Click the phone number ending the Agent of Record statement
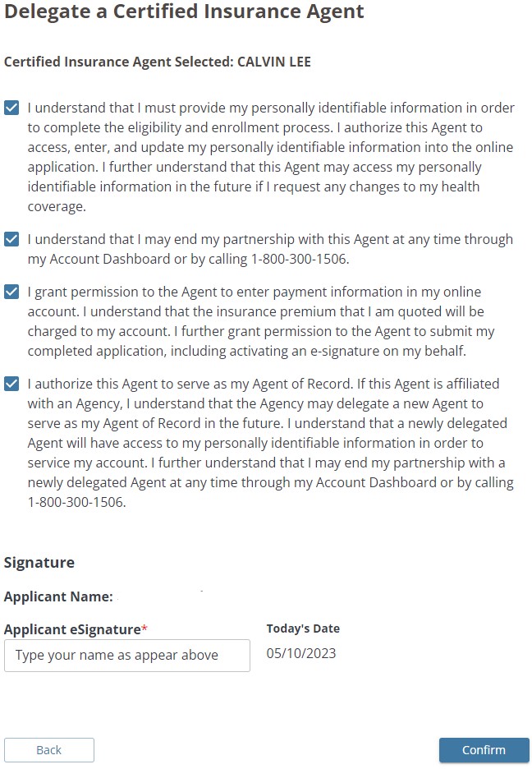532x769 pixels. point(76,503)
